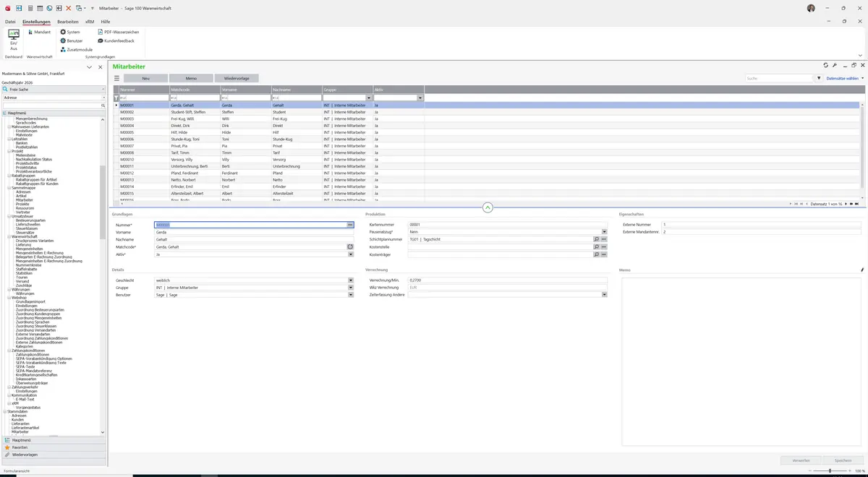
Task: Search Schichtplannummer with magnifier icon
Action: (597, 239)
